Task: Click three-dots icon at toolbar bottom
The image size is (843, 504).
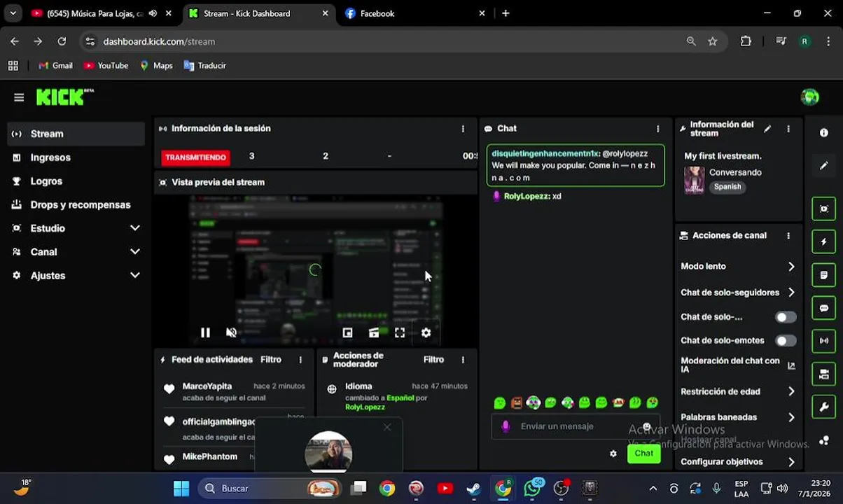Action: (824, 440)
